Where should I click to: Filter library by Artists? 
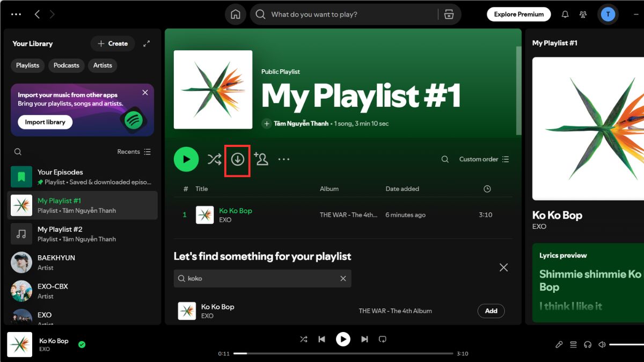click(x=103, y=65)
